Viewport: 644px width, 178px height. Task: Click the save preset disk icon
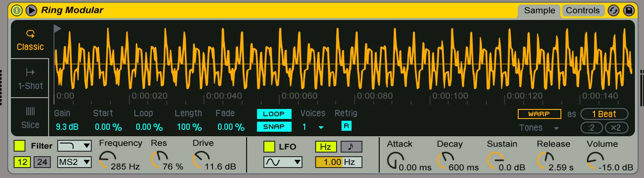tap(629, 10)
